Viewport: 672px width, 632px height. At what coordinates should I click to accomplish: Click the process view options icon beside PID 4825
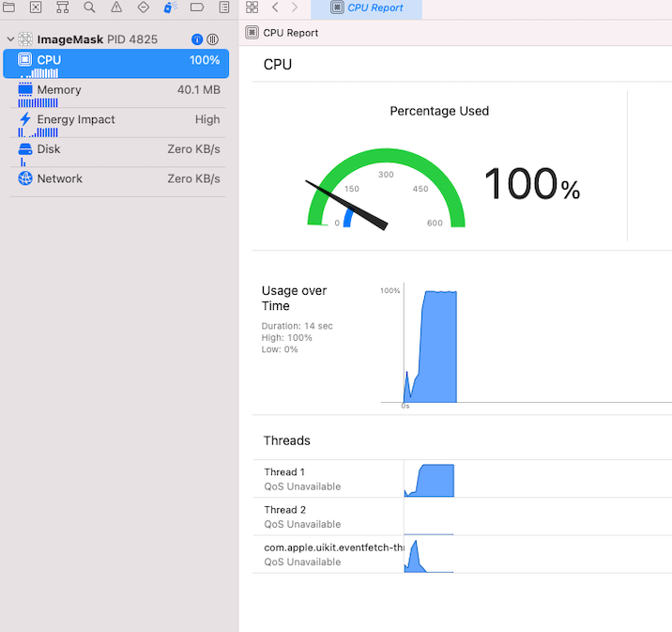pos(212,39)
